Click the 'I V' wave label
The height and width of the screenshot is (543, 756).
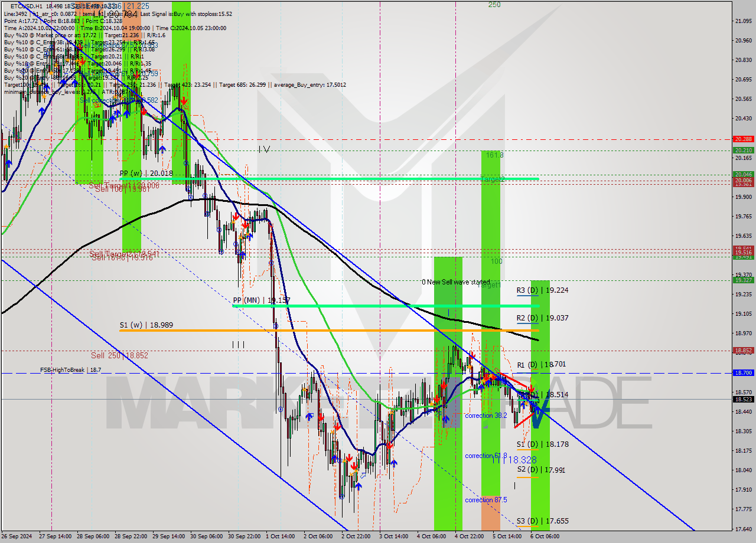click(x=263, y=149)
